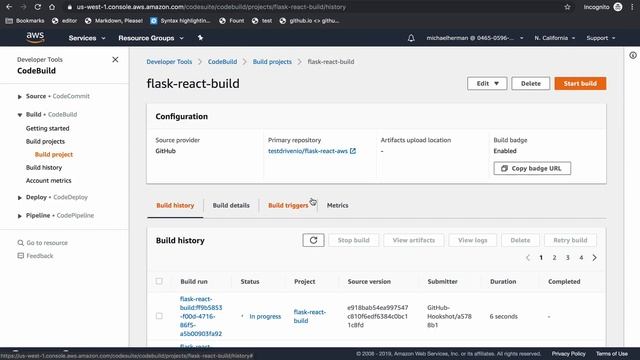Image resolution: width=640 pixels, height=360 pixels.
Task: Open the Support dropdown
Action: click(x=601, y=38)
